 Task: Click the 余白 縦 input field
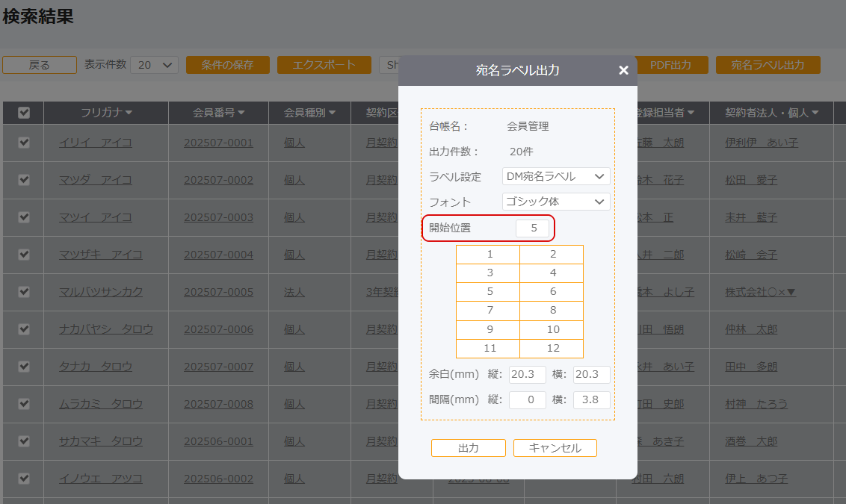tap(527, 374)
